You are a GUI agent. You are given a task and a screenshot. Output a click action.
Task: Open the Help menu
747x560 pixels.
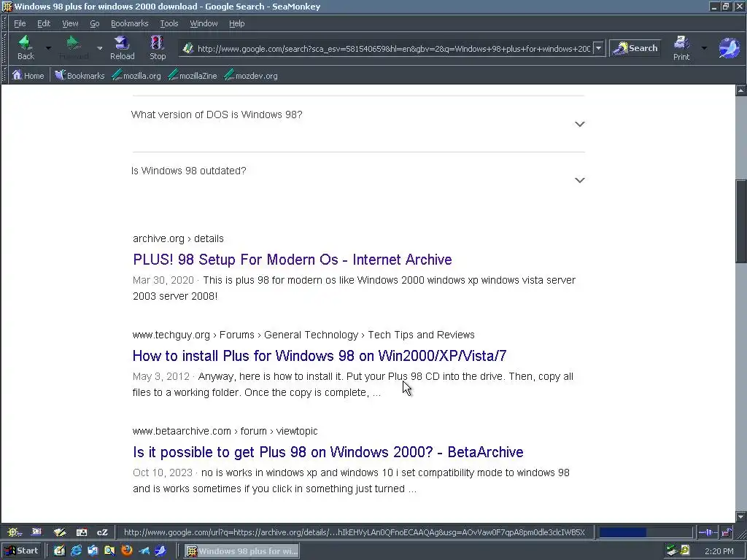236,23
